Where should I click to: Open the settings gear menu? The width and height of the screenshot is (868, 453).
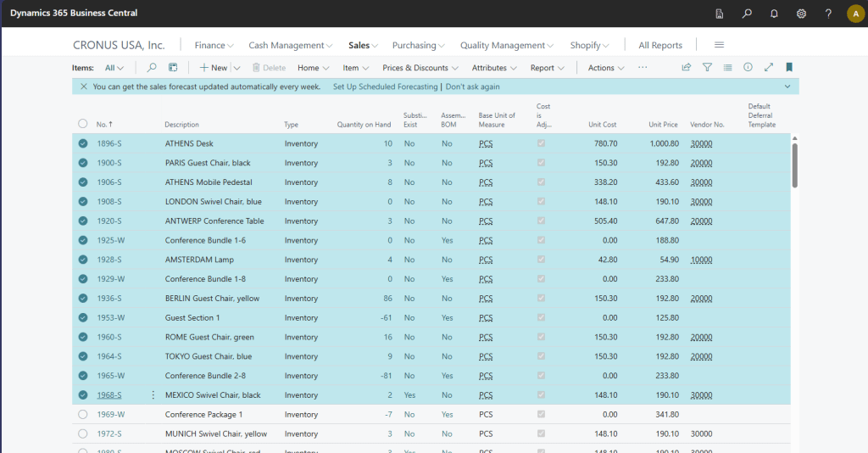[801, 14]
